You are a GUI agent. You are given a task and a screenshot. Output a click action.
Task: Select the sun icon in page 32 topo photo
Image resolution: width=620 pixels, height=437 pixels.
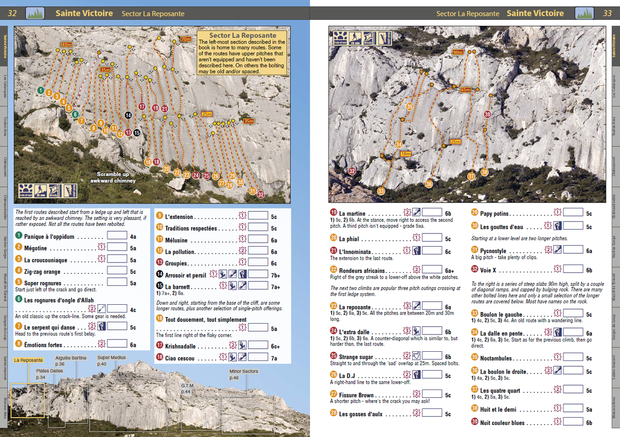(26, 191)
